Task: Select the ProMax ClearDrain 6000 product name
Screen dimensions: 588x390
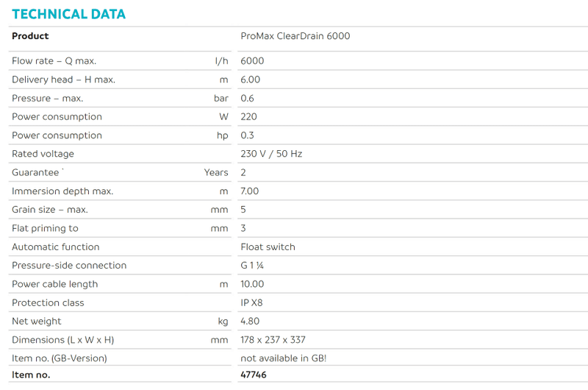Action: [295, 36]
